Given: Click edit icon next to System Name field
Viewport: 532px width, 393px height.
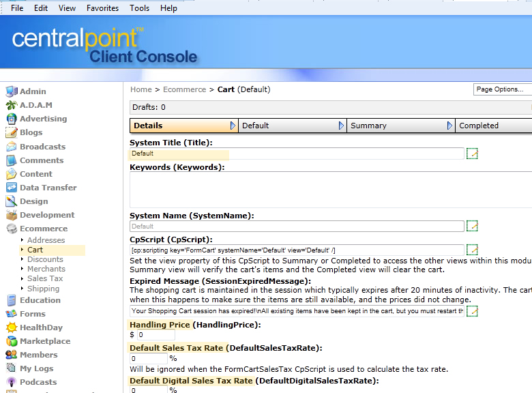Looking at the screenshot, I should (472, 226).
